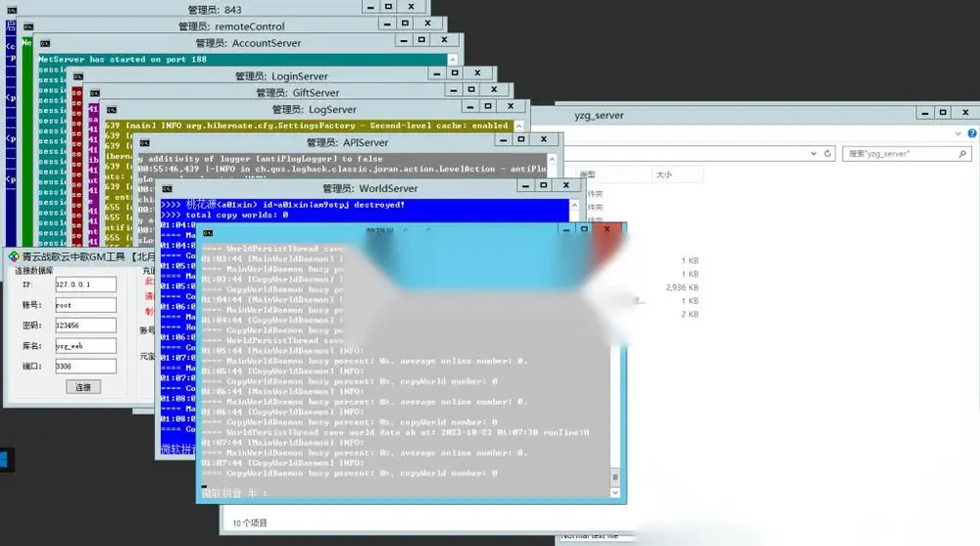Click the remoteControl window title text

(x=231, y=26)
